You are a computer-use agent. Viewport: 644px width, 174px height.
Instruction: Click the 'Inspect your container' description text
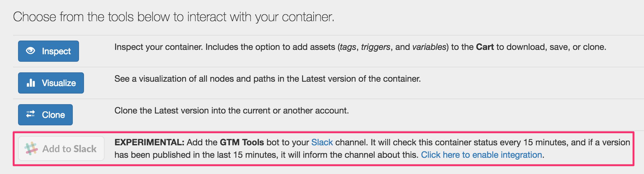pyautogui.click(x=360, y=47)
